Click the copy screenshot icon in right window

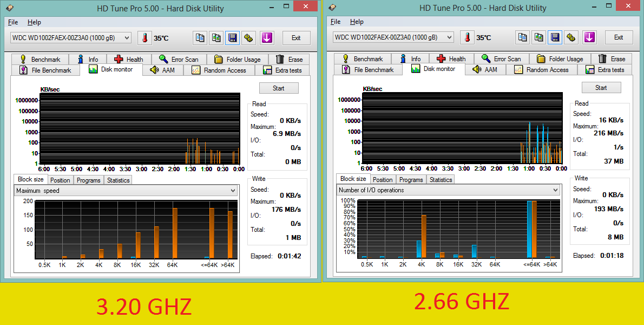(x=539, y=37)
